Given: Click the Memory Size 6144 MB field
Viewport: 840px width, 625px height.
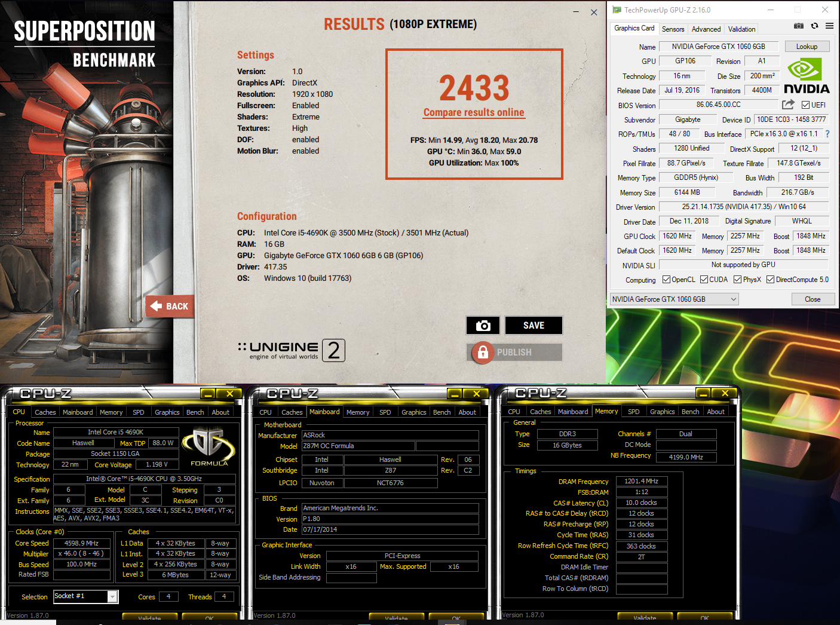Looking at the screenshot, I should point(687,192).
